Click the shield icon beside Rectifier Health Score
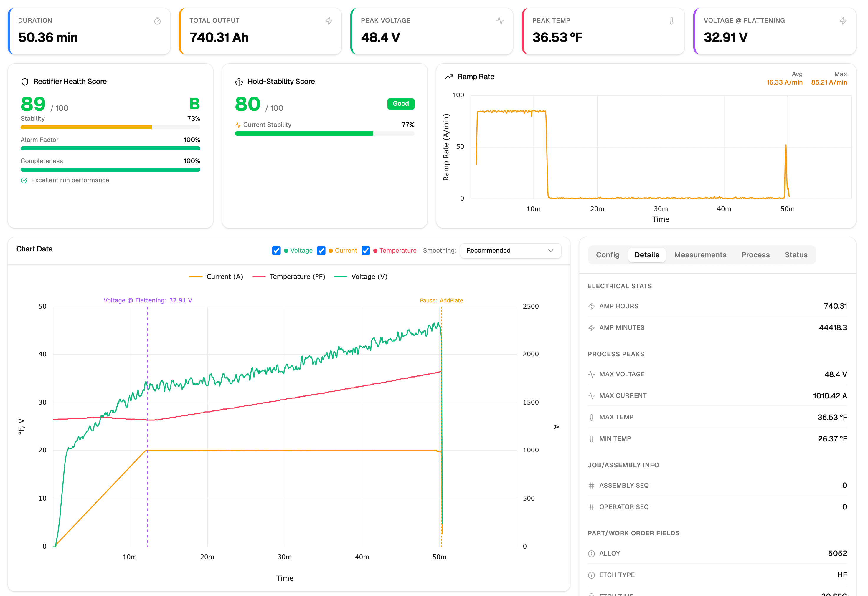Image resolution: width=868 pixels, height=596 pixels. (25, 81)
